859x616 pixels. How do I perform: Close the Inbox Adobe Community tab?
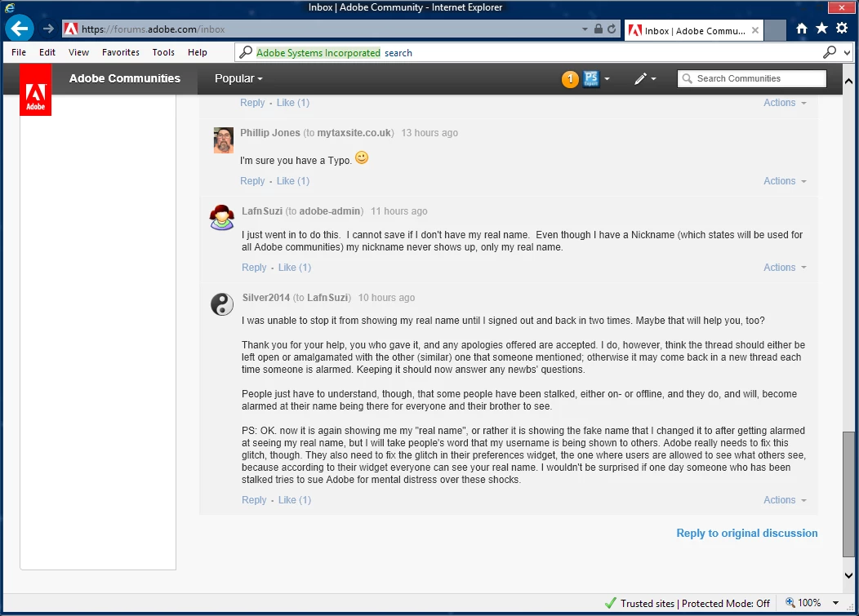(x=755, y=30)
